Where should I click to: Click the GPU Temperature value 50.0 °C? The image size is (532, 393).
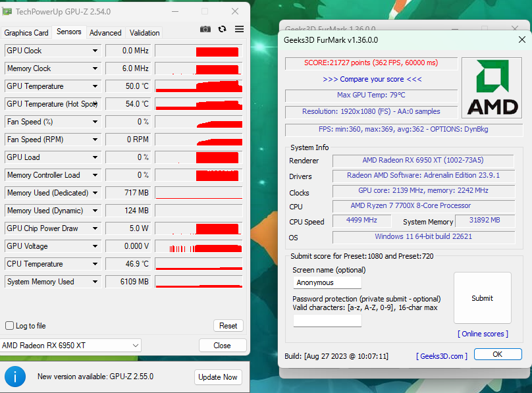click(128, 86)
